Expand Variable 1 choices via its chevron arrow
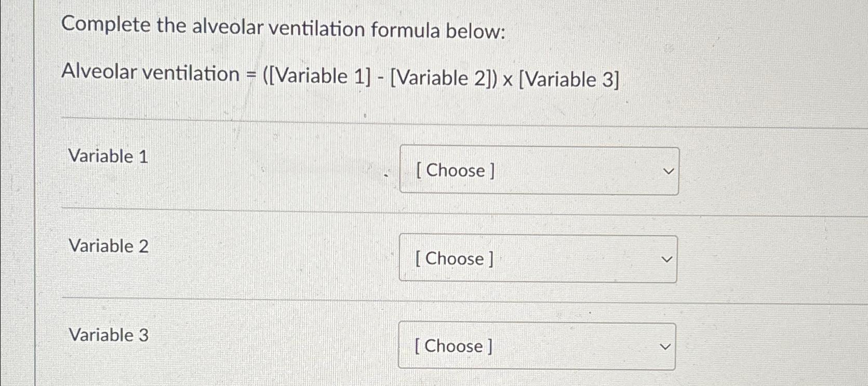Viewport: 868px width, 386px height. pos(669,171)
